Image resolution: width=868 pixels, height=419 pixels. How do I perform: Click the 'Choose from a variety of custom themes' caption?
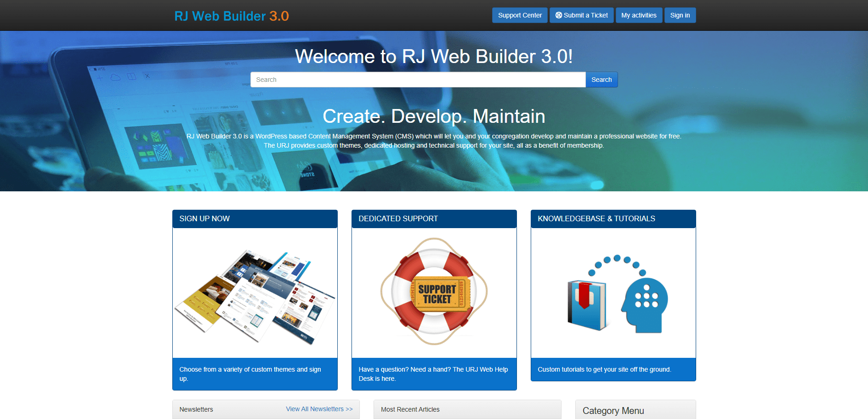click(x=250, y=374)
